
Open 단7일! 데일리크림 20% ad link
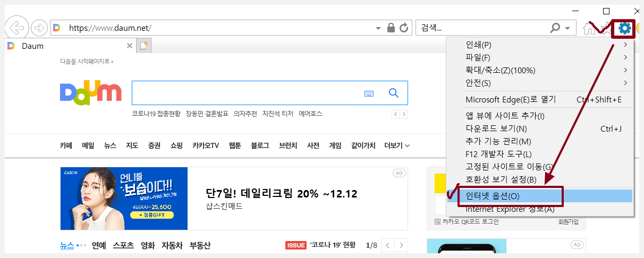click(282, 193)
